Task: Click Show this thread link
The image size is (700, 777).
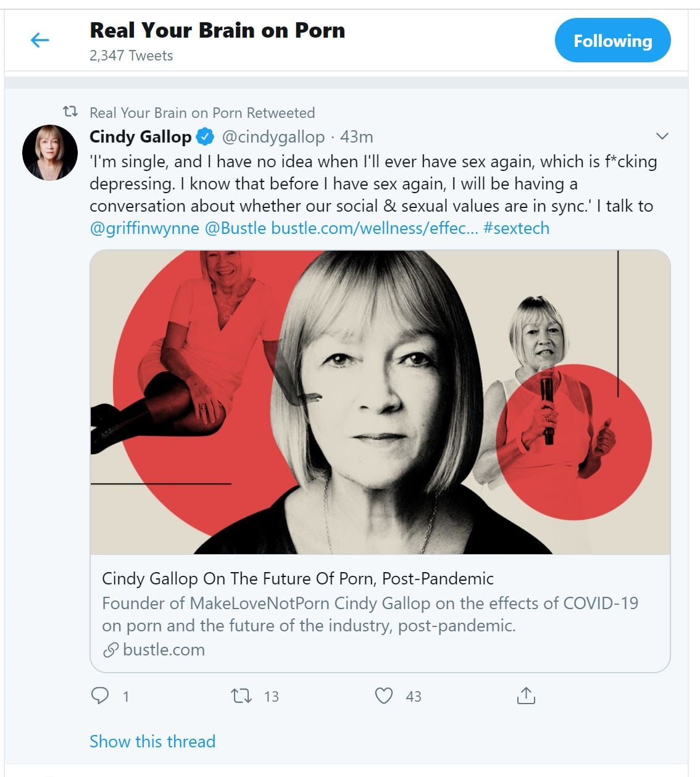Action: [x=152, y=741]
